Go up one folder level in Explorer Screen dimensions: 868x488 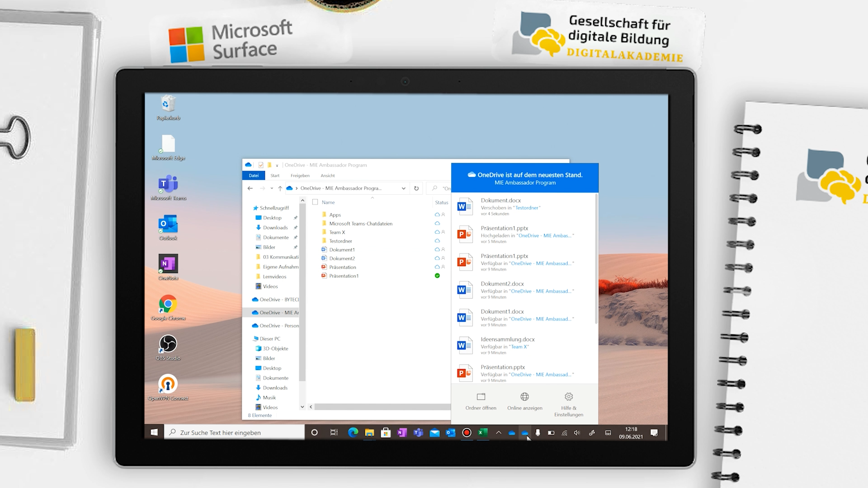point(280,188)
